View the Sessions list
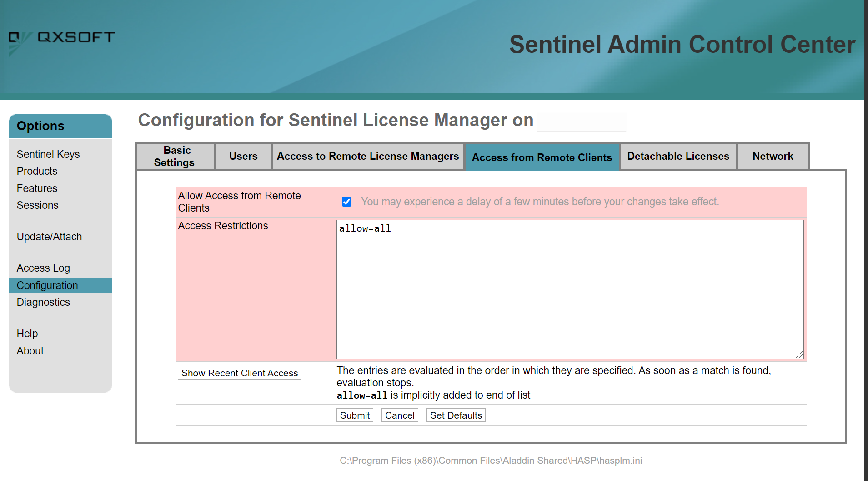The width and height of the screenshot is (868, 481). click(37, 205)
